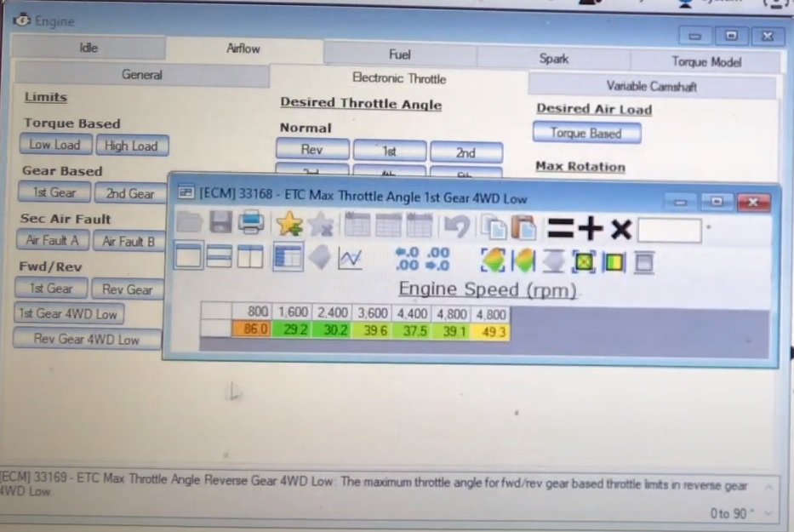Click 1st Gear under Fwd/Rev
Image resolution: width=794 pixels, height=532 pixels.
pyautogui.click(x=51, y=289)
